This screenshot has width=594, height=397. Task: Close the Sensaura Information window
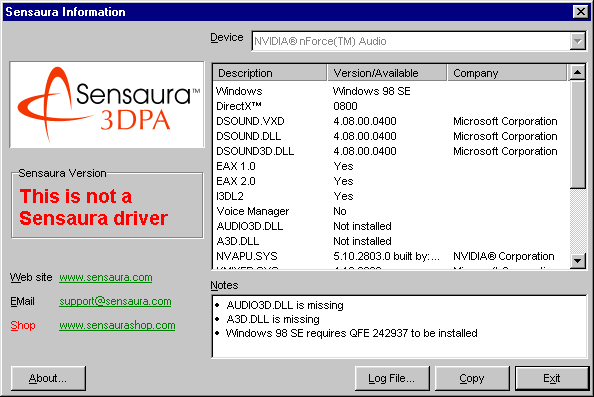pyautogui.click(x=580, y=12)
